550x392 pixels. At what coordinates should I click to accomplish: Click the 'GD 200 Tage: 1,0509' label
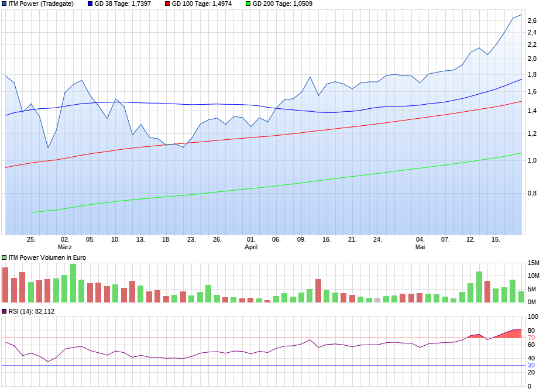point(283,4)
